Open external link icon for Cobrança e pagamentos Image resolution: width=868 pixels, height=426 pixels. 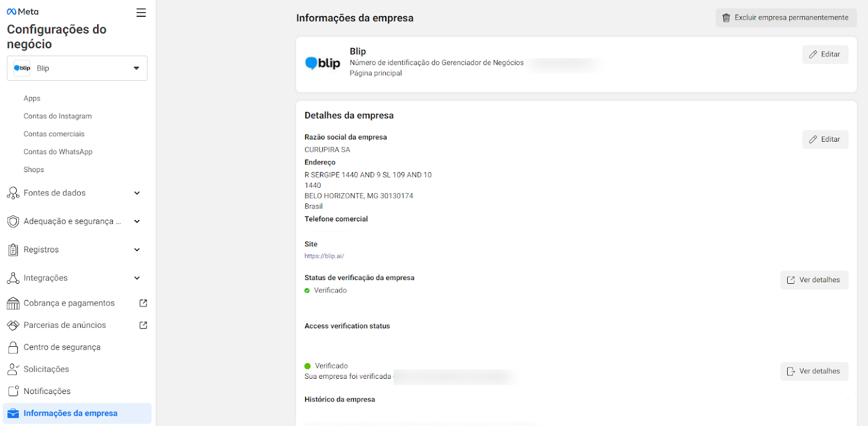(143, 303)
